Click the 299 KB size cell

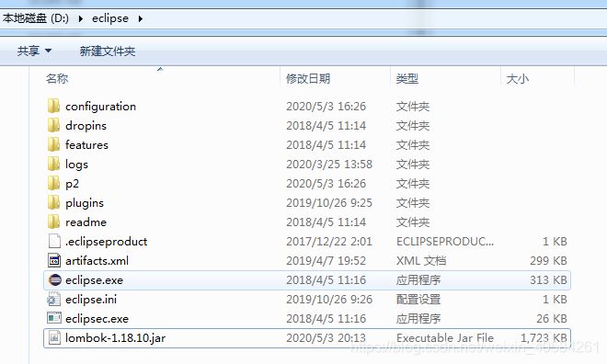point(548,261)
